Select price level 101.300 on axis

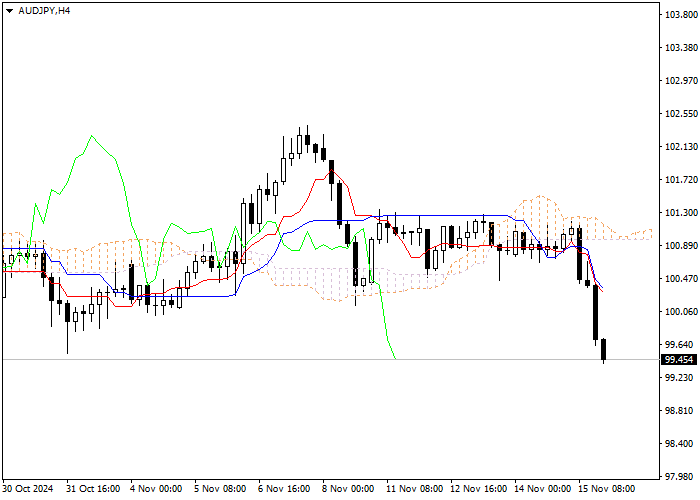point(681,213)
